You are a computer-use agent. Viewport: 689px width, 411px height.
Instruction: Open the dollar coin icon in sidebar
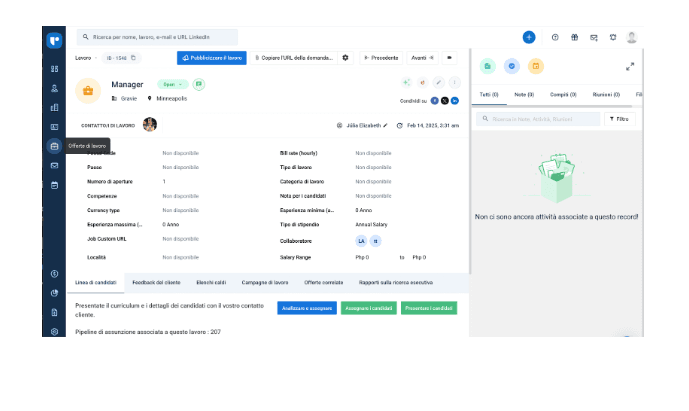click(x=54, y=274)
